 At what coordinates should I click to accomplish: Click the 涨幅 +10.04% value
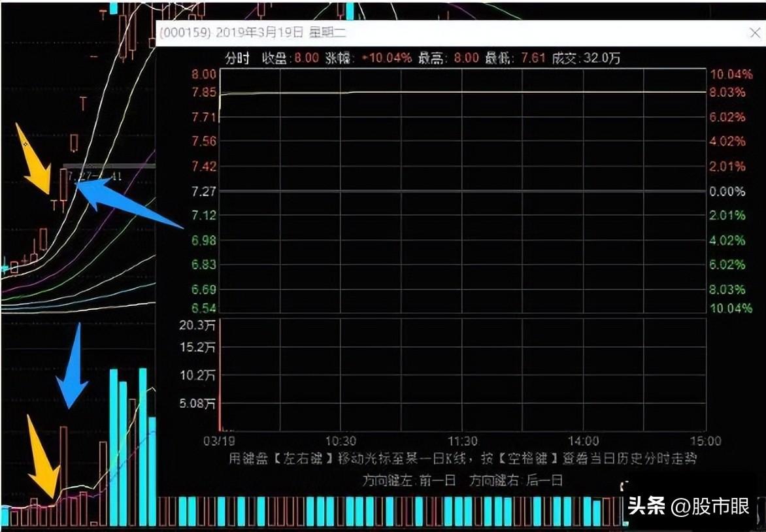click(x=388, y=58)
